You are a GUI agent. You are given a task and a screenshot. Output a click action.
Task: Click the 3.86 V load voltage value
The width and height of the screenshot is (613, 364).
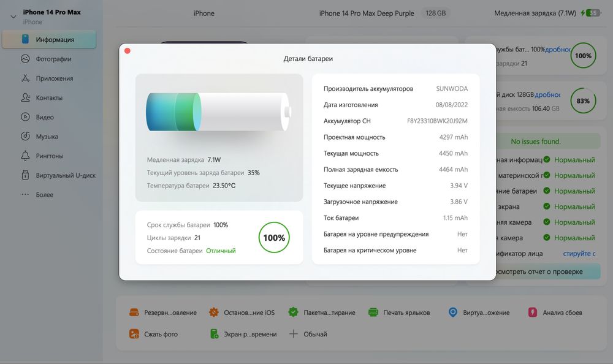point(459,202)
